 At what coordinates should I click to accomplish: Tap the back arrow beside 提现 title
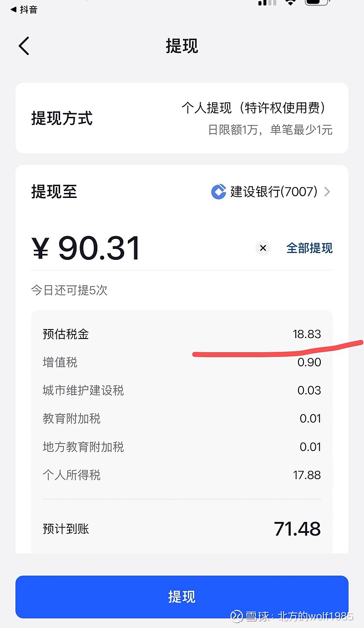(24, 46)
